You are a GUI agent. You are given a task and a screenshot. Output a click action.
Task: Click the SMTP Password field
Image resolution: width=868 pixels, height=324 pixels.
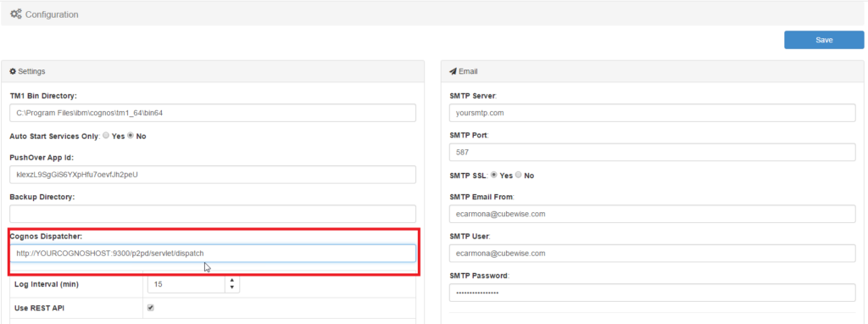pos(653,293)
